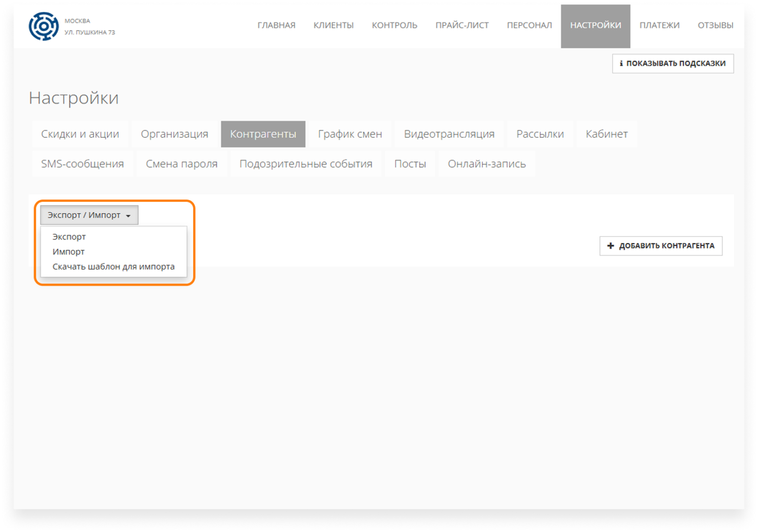Choose Скачать шаблон для импорта option
The image size is (758, 532).
(113, 266)
